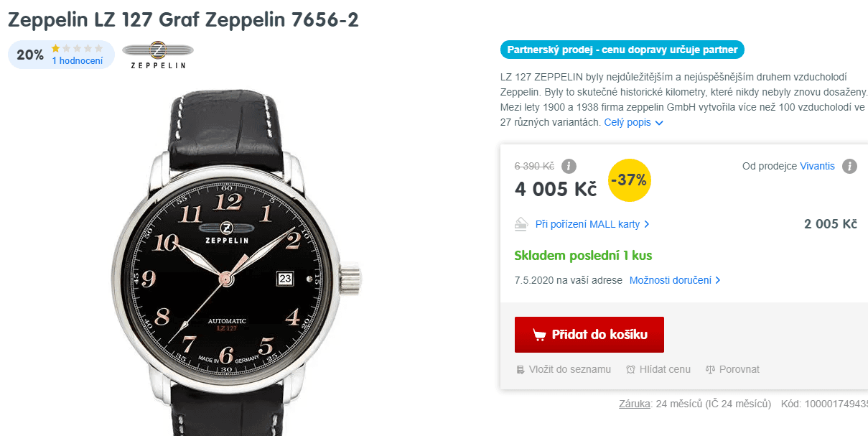Open the Záruka warranty details
The image size is (868, 436).
coord(635,404)
